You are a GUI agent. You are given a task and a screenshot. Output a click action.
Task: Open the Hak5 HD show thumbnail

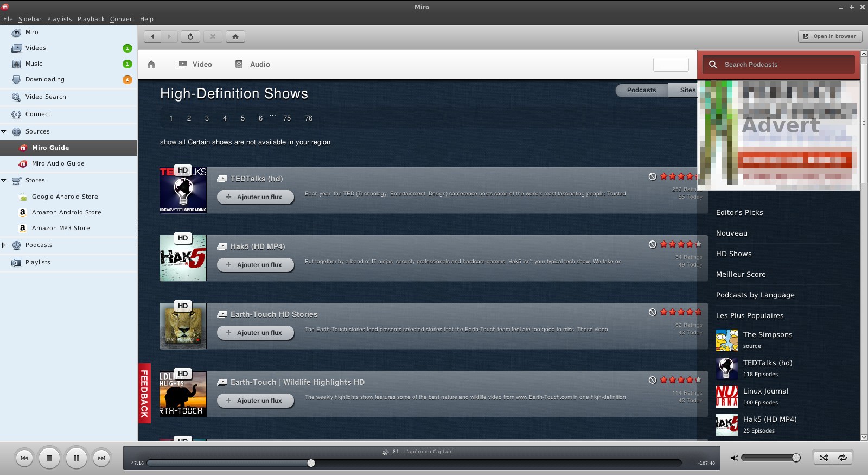tap(183, 258)
